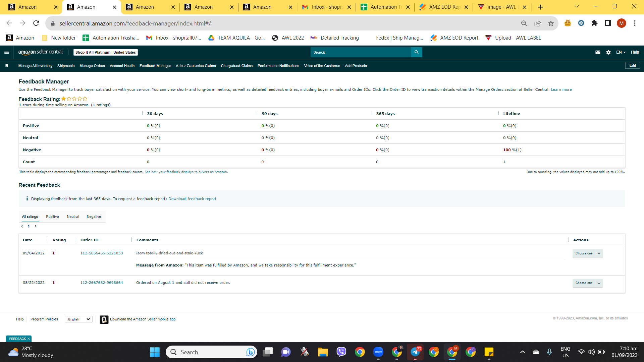Toggle the browser side panel icon

(608, 23)
